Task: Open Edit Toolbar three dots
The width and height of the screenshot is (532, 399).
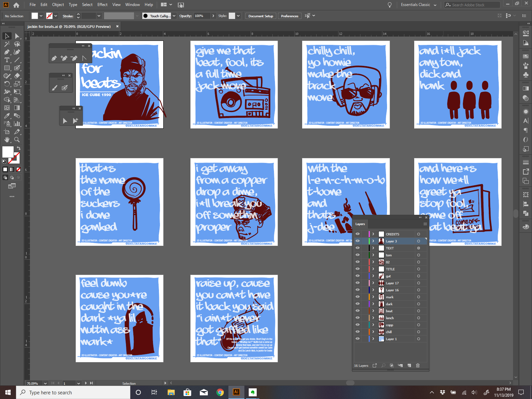Action: click(12, 197)
